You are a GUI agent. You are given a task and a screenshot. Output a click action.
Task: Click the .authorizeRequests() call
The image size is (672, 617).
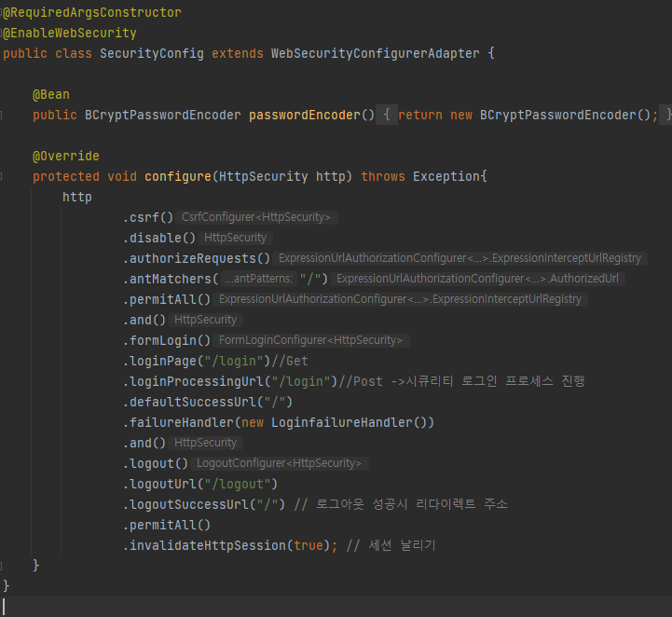(x=197, y=258)
